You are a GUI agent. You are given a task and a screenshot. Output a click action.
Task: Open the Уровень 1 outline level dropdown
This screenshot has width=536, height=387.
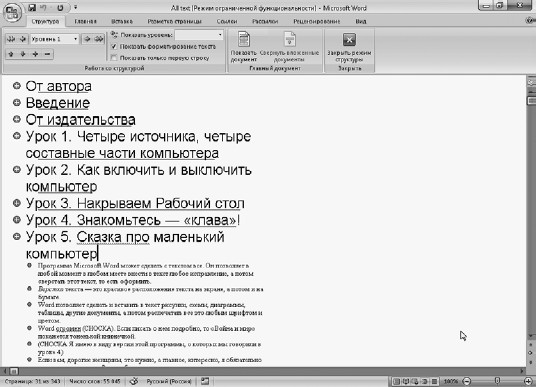point(55,39)
